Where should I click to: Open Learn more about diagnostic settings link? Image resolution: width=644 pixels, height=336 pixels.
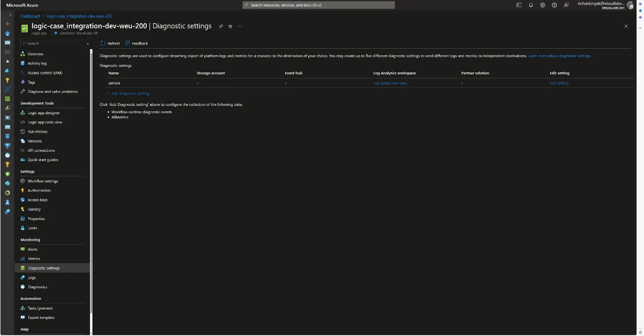click(x=559, y=56)
